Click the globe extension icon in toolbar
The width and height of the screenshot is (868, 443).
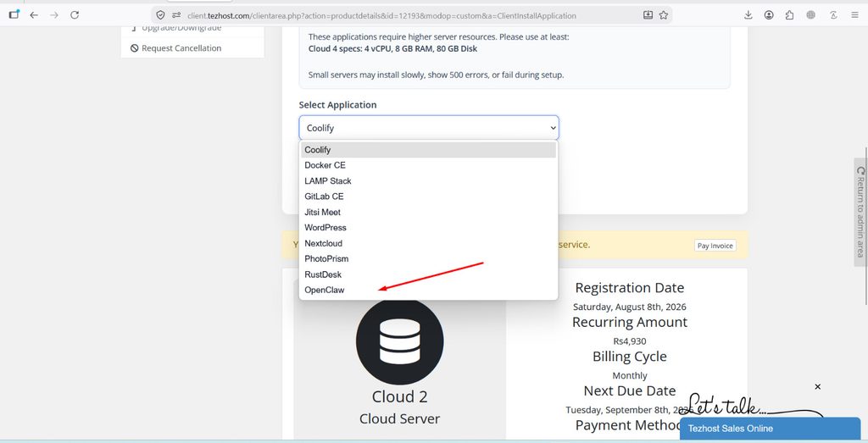(x=811, y=15)
